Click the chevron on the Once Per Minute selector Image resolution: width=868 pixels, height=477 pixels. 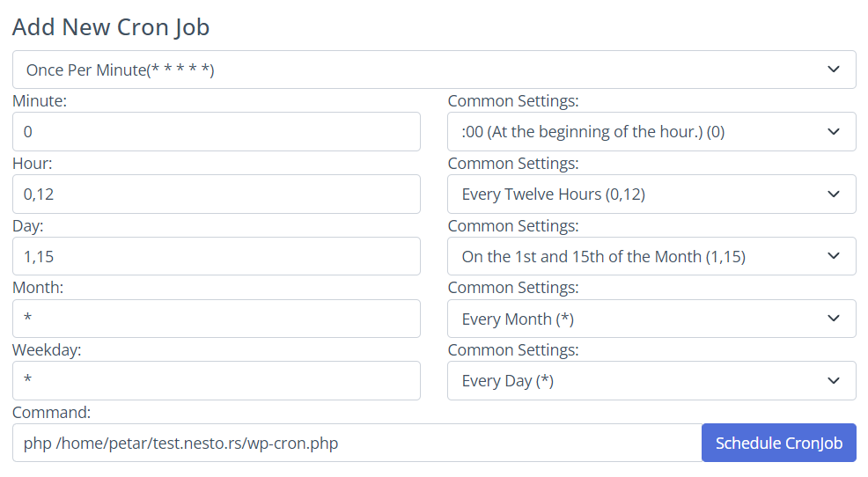click(833, 70)
